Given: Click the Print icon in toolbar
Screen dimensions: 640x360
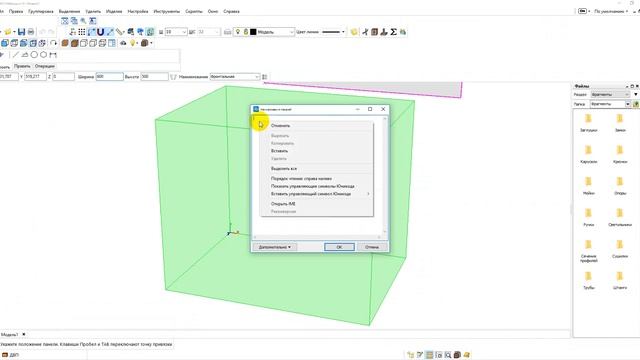Looking at the screenshot, I should point(31,32).
